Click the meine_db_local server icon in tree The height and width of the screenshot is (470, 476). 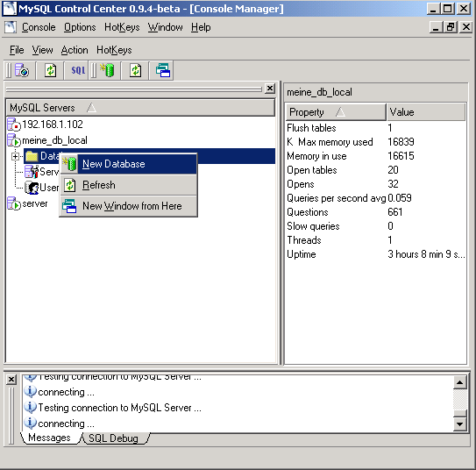click(x=14, y=140)
